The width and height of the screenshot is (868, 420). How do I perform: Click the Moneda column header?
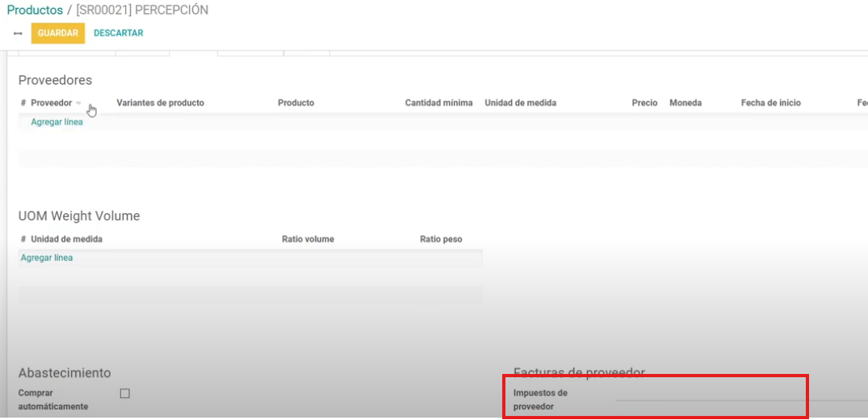tap(685, 103)
